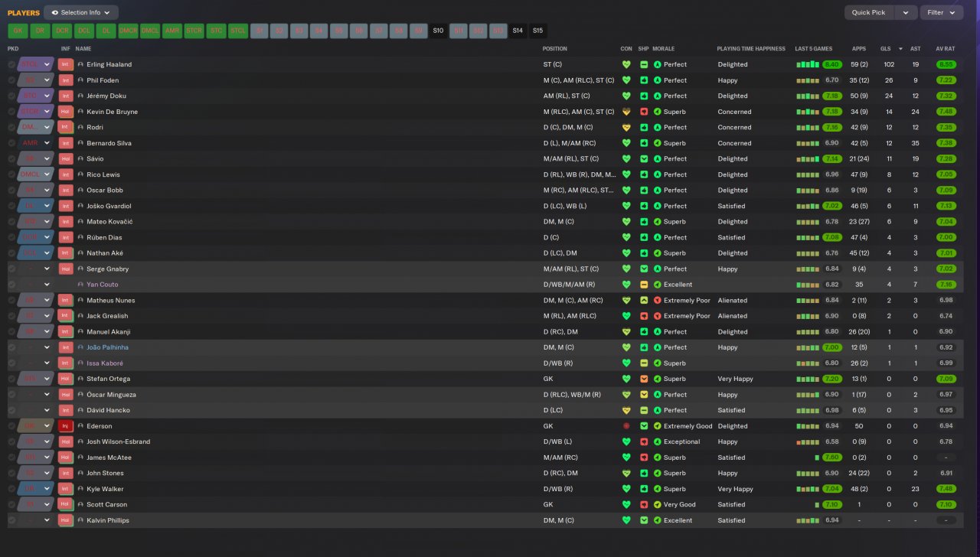Click Stefan Ortega's orange sharpness icon
The width and height of the screenshot is (980, 557).
point(644,379)
